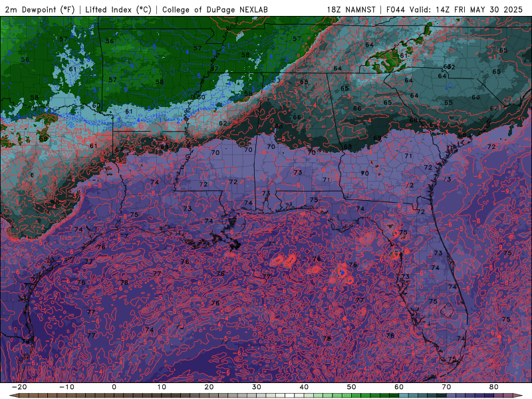
Task: Click the right arrow end of the color bar
Action: pyautogui.click(x=519, y=396)
